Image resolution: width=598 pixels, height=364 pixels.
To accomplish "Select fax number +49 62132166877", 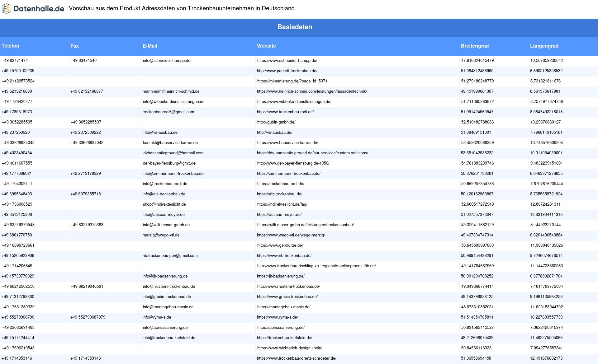I will [87, 91].
